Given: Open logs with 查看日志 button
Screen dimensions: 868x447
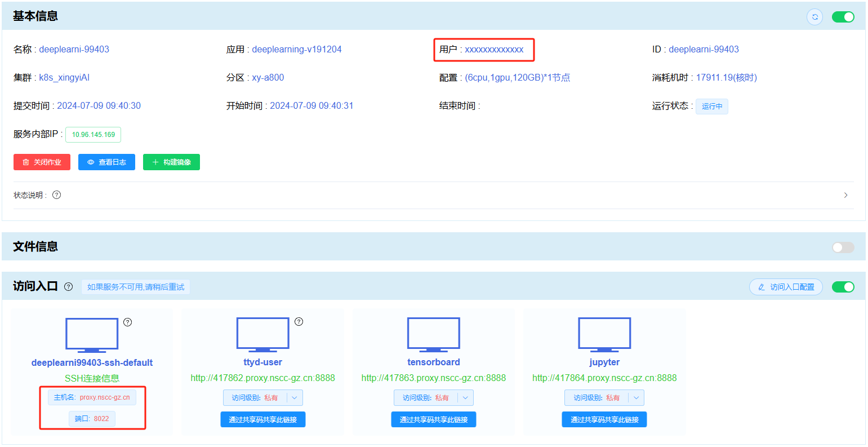Looking at the screenshot, I should coord(106,162).
